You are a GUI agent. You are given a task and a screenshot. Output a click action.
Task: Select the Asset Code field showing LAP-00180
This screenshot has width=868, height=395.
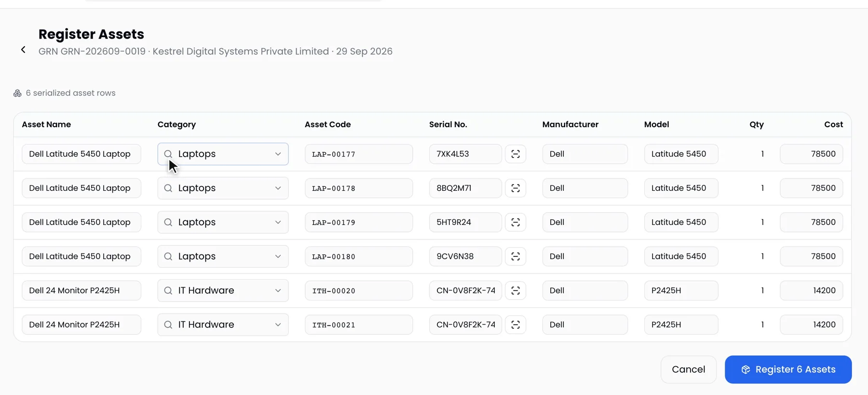(x=359, y=257)
